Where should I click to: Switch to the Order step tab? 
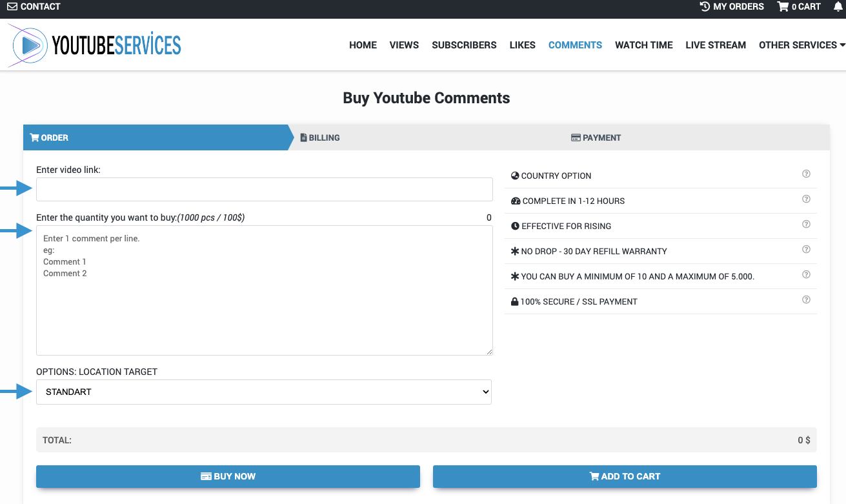pos(158,137)
